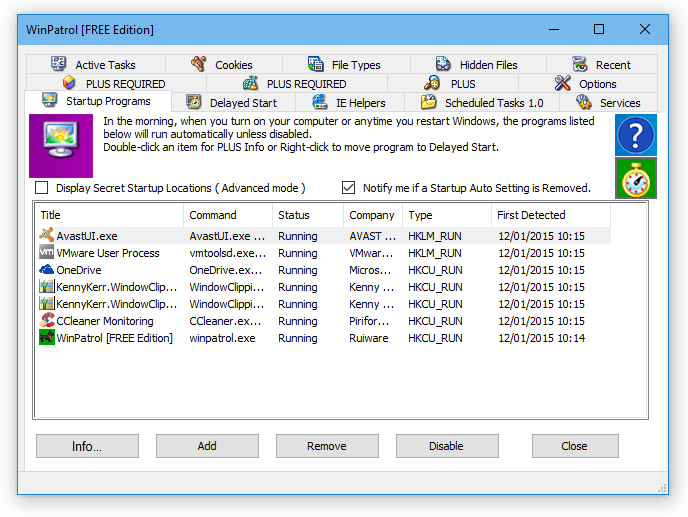Click the Recent tab icon
Viewport: 688px width, 517px height.
[x=580, y=64]
